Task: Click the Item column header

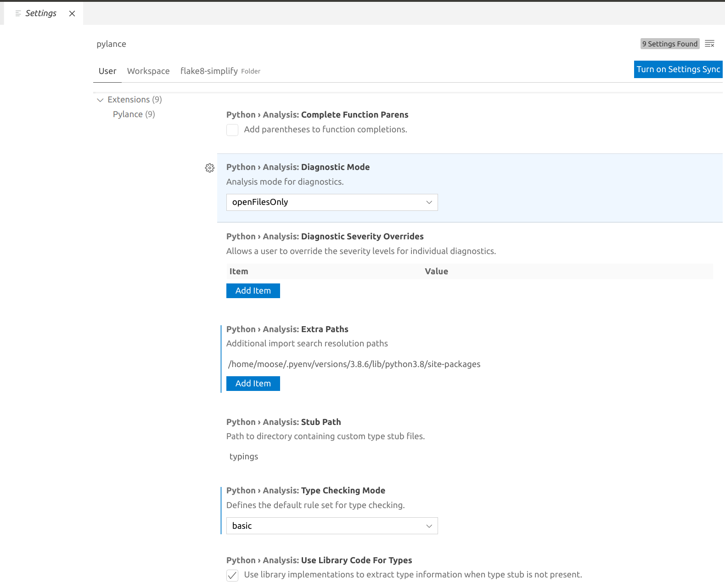Action: (x=239, y=271)
